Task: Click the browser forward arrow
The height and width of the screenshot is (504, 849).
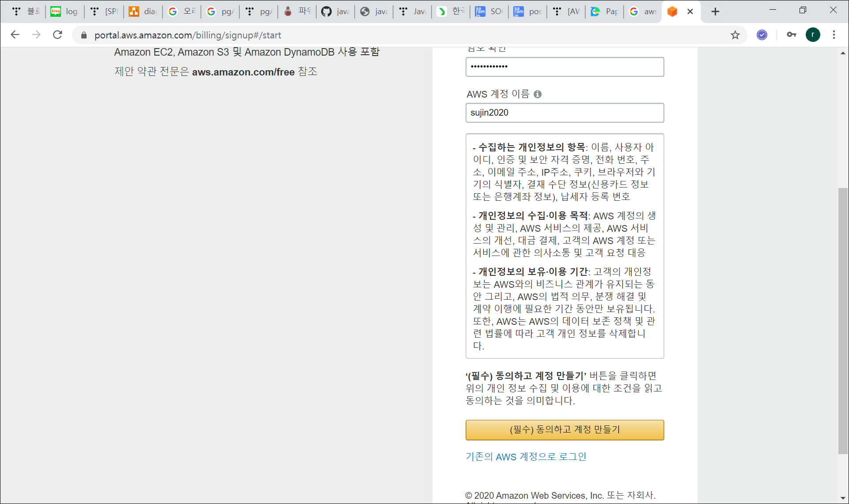Action: pyautogui.click(x=36, y=35)
